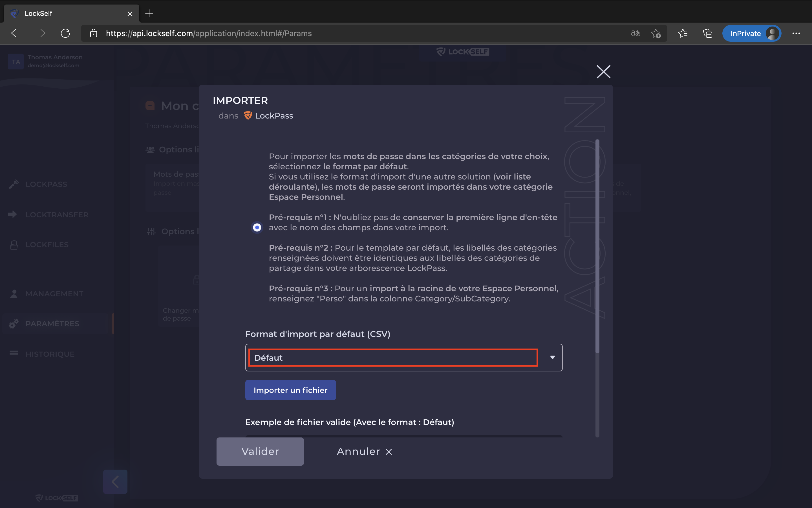Viewport: 812px width, 508px height.
Task: Open PARAMÈTRES in the sidebar
Action: 52,323
